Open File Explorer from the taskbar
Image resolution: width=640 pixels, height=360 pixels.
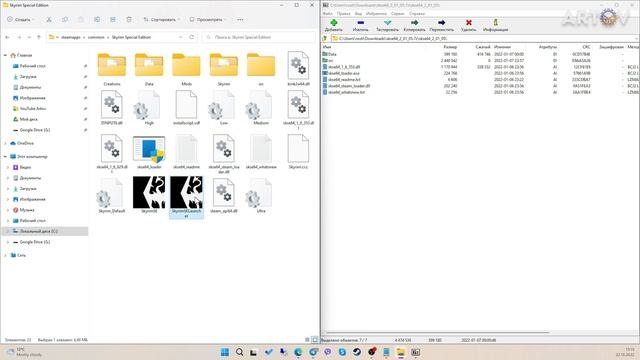pyautogui.click(x=401, y=352)
